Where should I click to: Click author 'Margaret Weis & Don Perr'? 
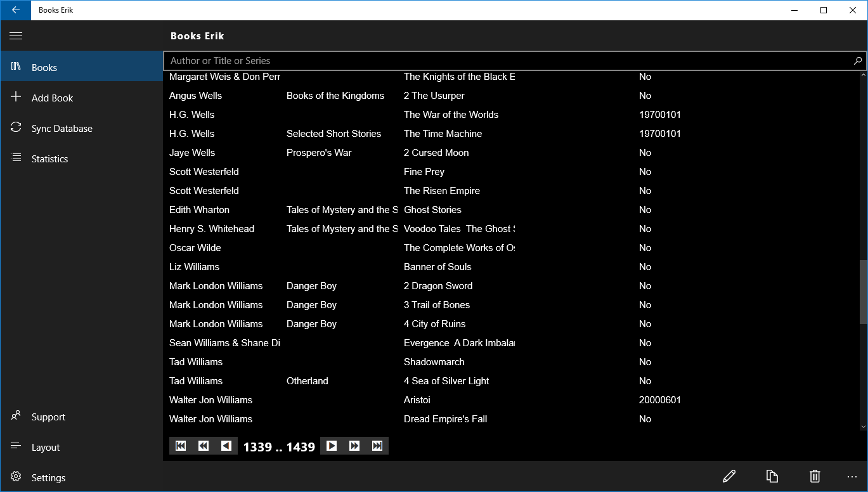224,77
